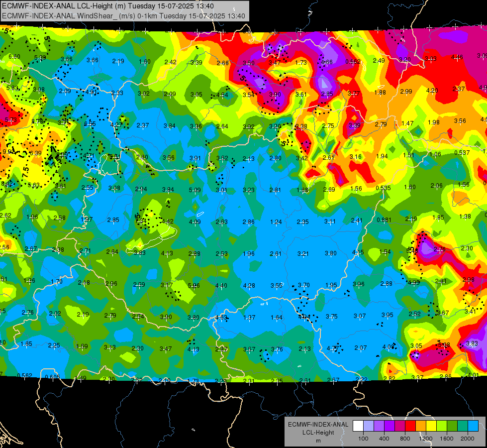487x448 pixels.
Task: Click the wind shear value 3.07
Action: coord(360,316)
